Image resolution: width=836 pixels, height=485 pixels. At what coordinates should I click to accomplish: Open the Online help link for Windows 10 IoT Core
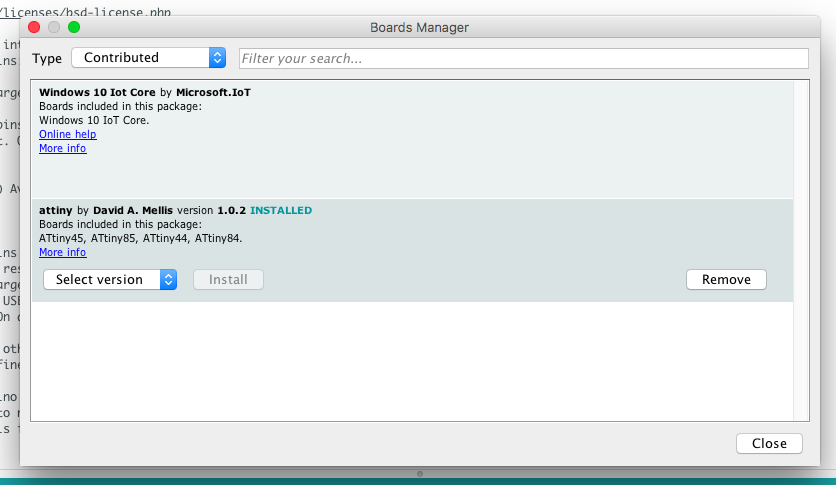(68, 134)
